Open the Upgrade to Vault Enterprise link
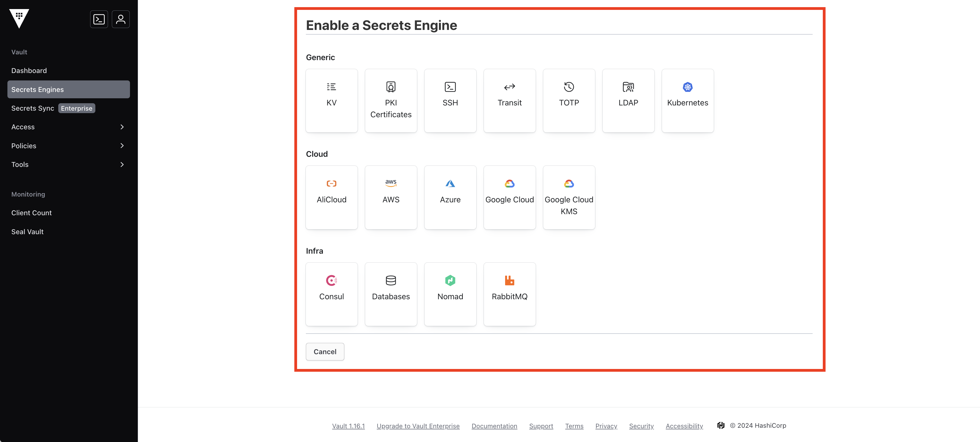Viewport: 980px width, 442px height. (418, 426)
